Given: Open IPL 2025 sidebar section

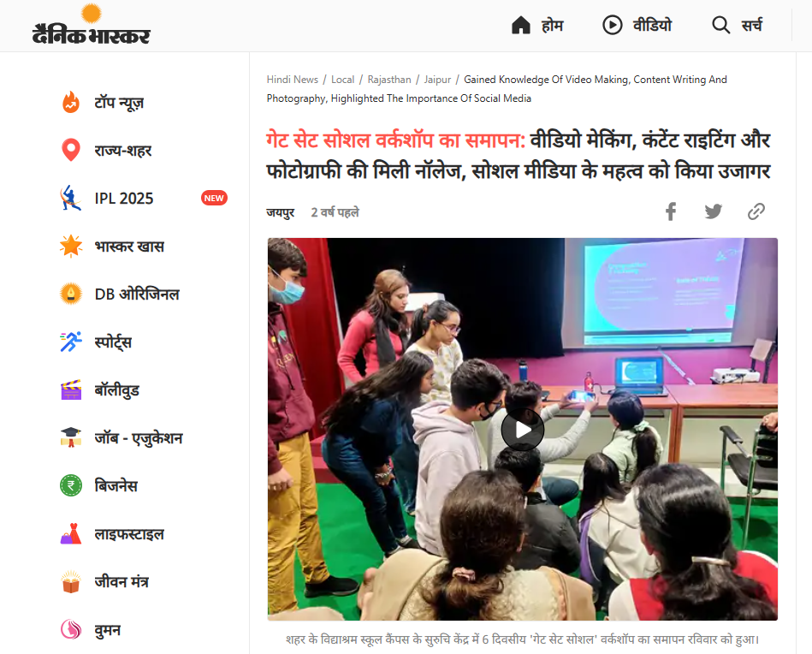Looking at the screenshot, I should pyautogui.click(x=123, y=199).
